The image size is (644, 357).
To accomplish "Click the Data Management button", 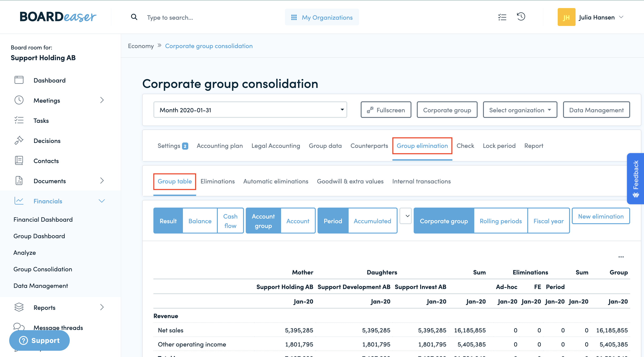I will pos(596,110).
